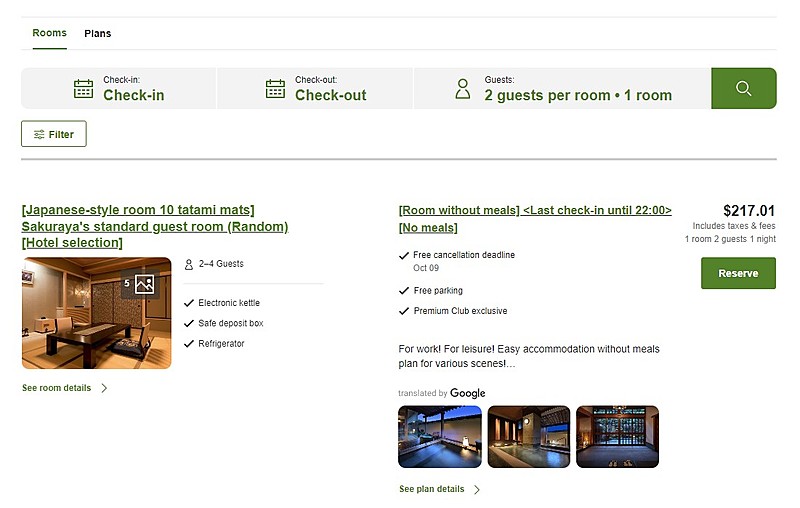The height and width of the screenshot is (508, 800).
Task: Click the Refrigerator checkmark icon
Action: (189, 344)
